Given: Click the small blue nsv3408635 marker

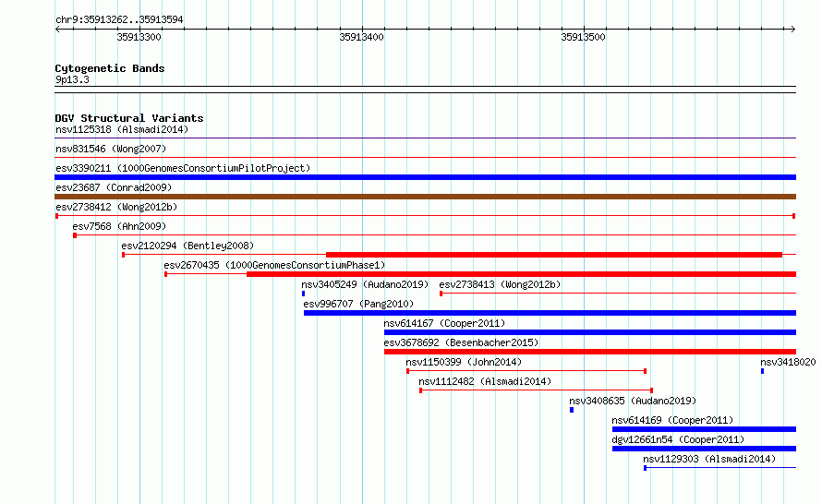Looking at the screenshot, I should (572, 410).
